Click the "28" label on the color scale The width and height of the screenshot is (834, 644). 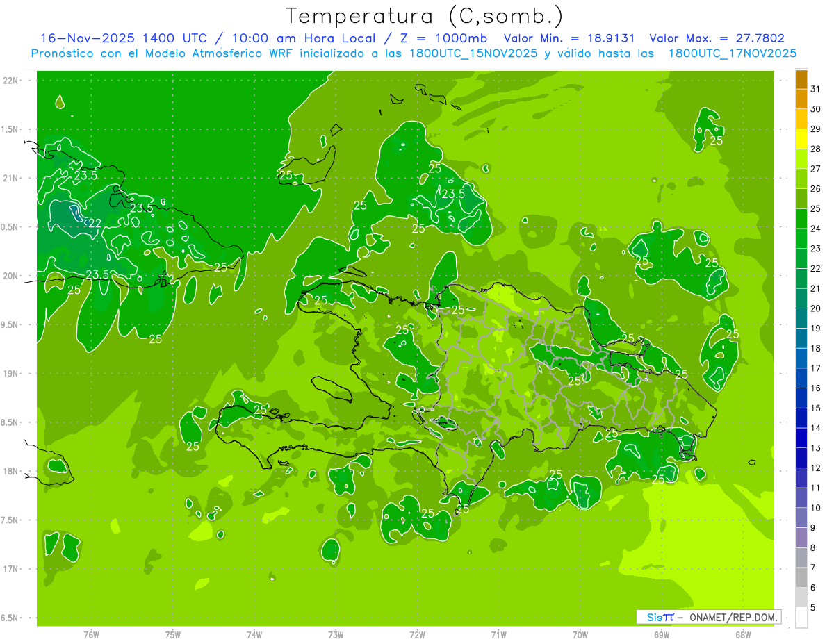coord(816,149)
